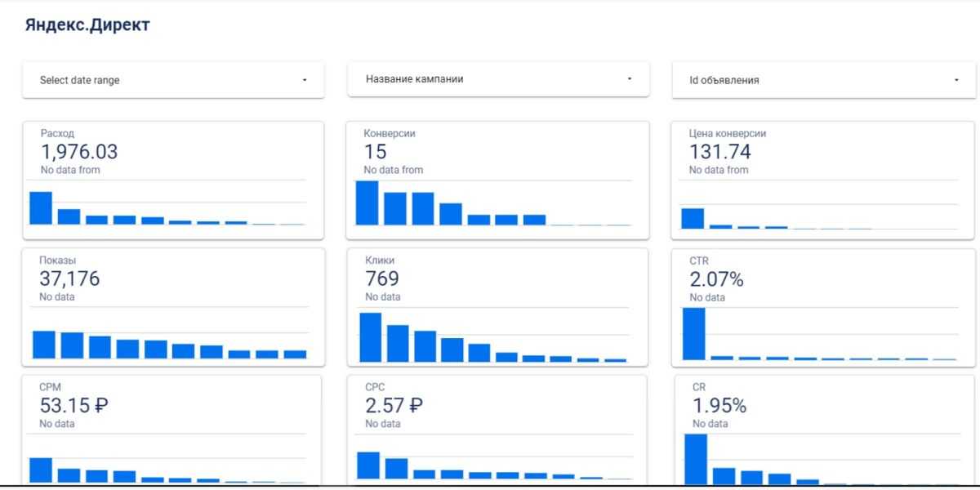980x490 pixels.
Task: Click the CPM value 53.15 ₽
Action: point(73,406)
